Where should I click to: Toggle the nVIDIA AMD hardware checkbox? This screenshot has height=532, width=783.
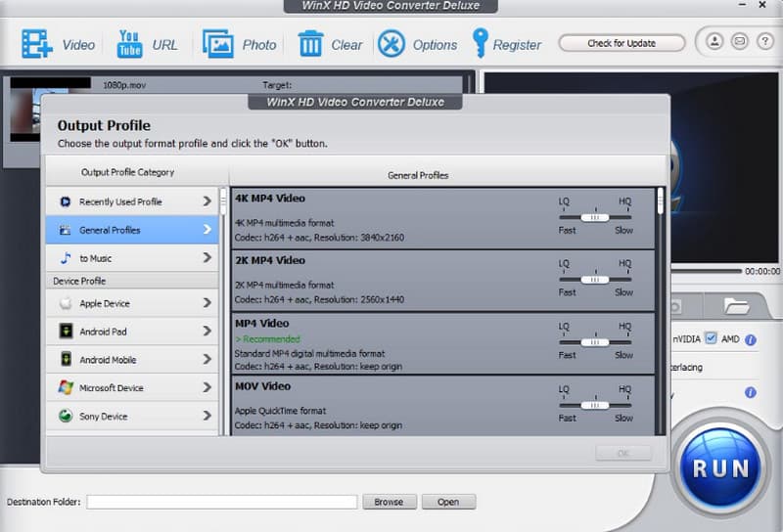tap(712, 338)
